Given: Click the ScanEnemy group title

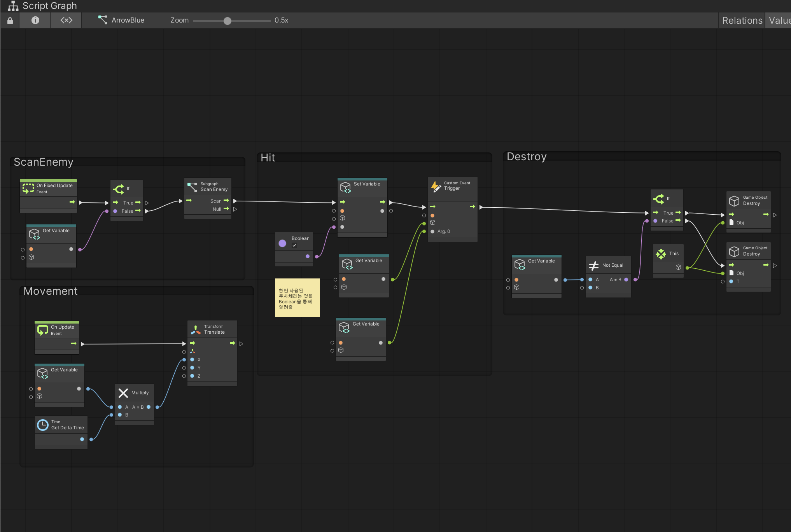Looking at the screenshot, I should click(44, 162).
